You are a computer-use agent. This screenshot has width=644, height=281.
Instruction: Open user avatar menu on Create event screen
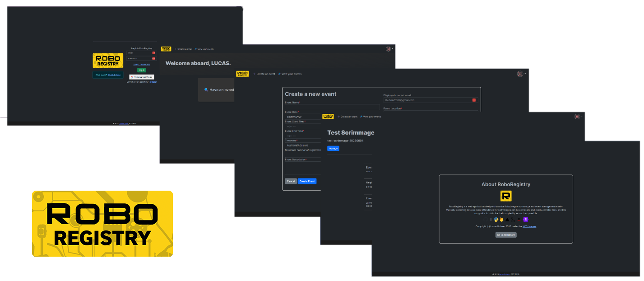tap(521, 74)
